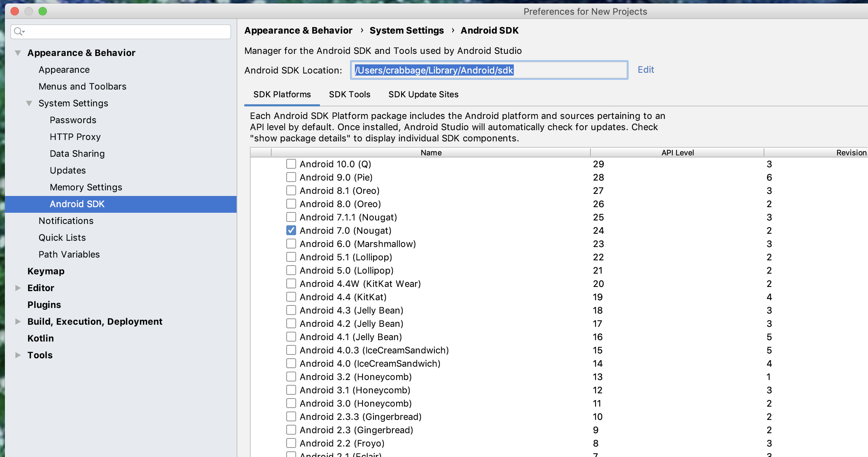The image size is (868, 457).
Task: Select Android 6.0 (Marshmallow) checkbox
Action: click(291, 244)
